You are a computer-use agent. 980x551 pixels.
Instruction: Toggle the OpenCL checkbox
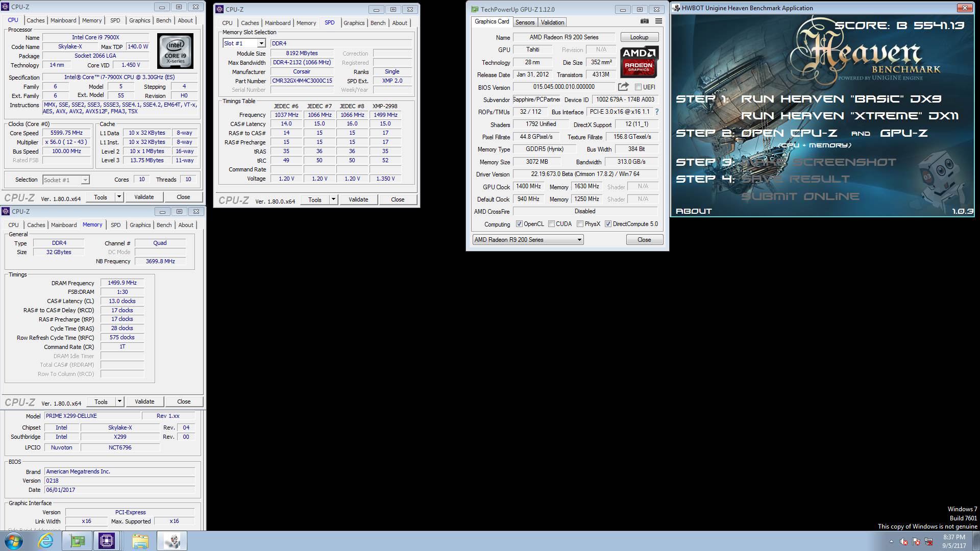tap(519, 224)
